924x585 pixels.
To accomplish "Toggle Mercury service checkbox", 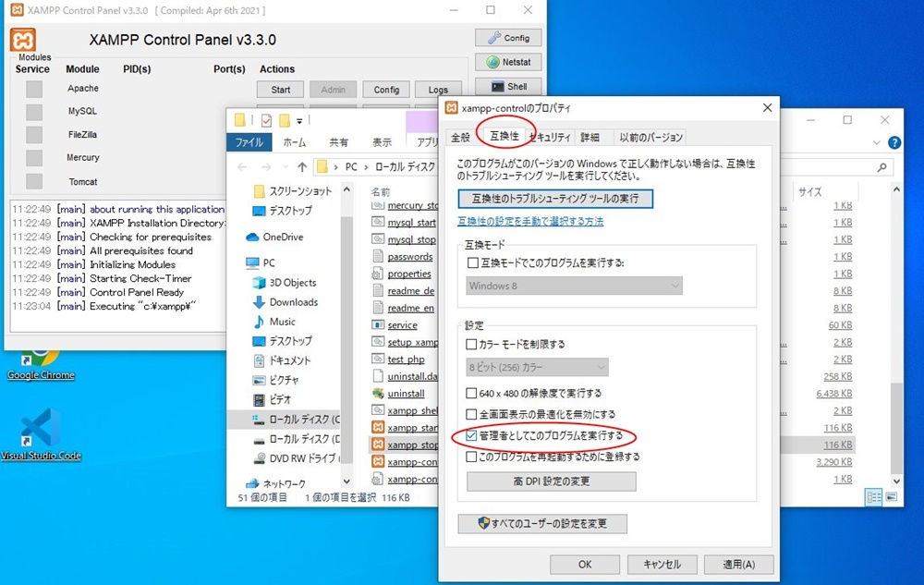I will 34,158.
